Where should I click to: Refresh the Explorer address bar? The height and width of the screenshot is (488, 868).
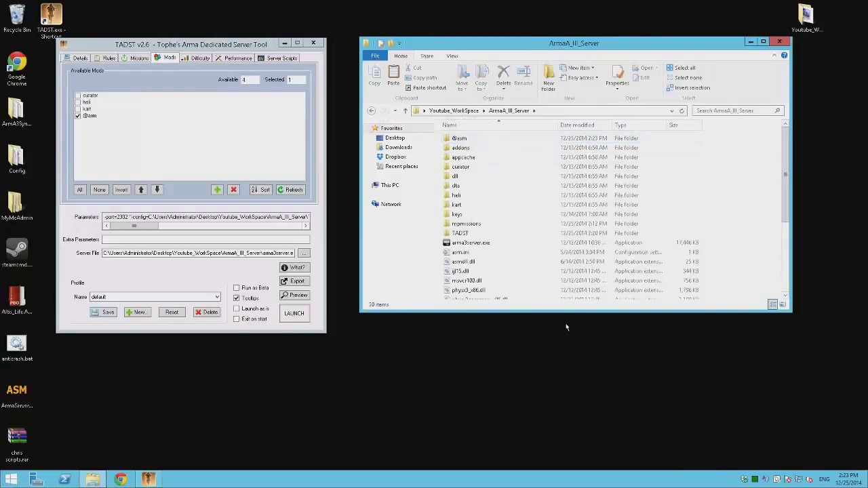coord(682,110)
